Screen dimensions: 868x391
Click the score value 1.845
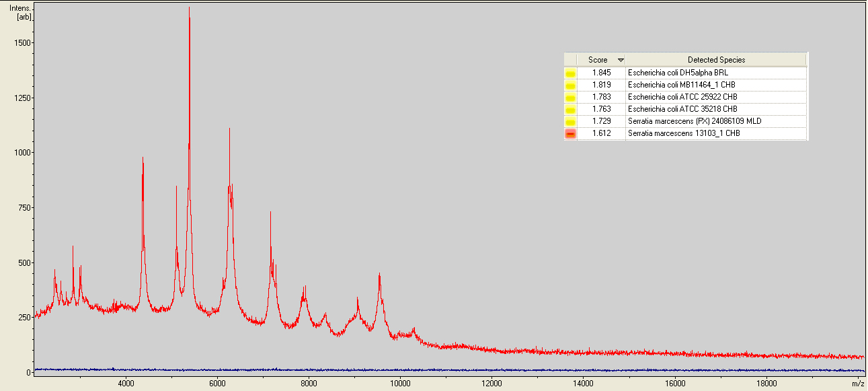point(602,73)
